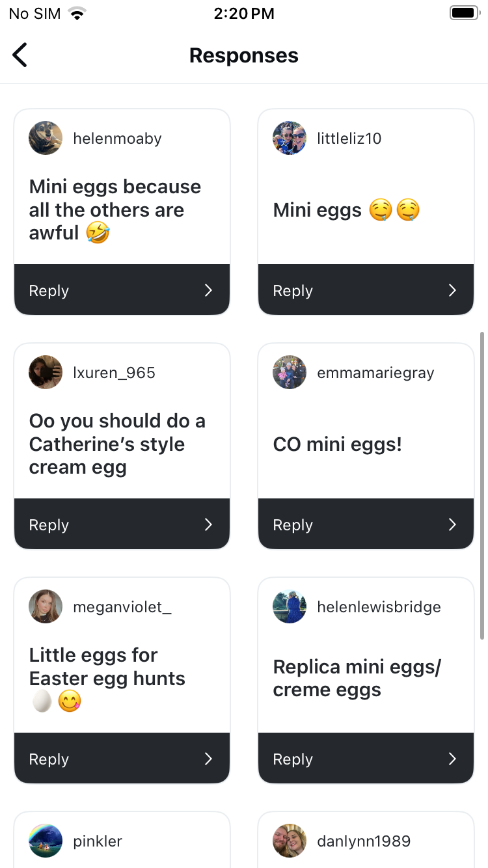This screenshot has width=488, height=868.
Task: Click chevron on helenlewisbridge's reply bar
Action: 452,759
